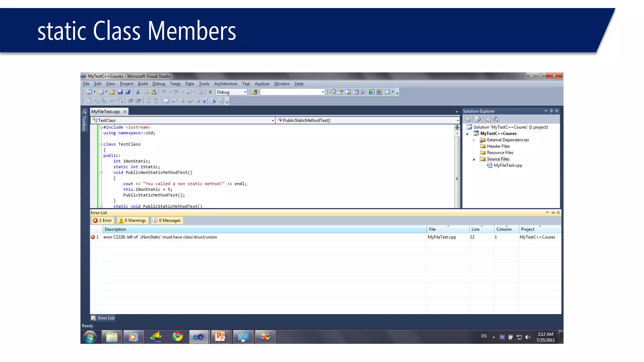Click the Open File folder icon

(x=112, y=92)
